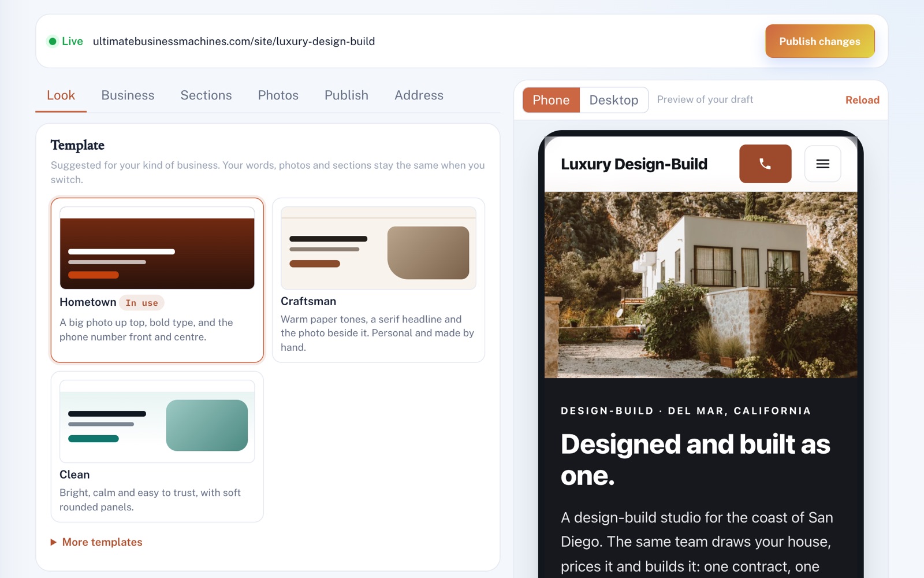Reload the draft preview
The width and height of the screenshot is (924, 578).
[862, 100]
